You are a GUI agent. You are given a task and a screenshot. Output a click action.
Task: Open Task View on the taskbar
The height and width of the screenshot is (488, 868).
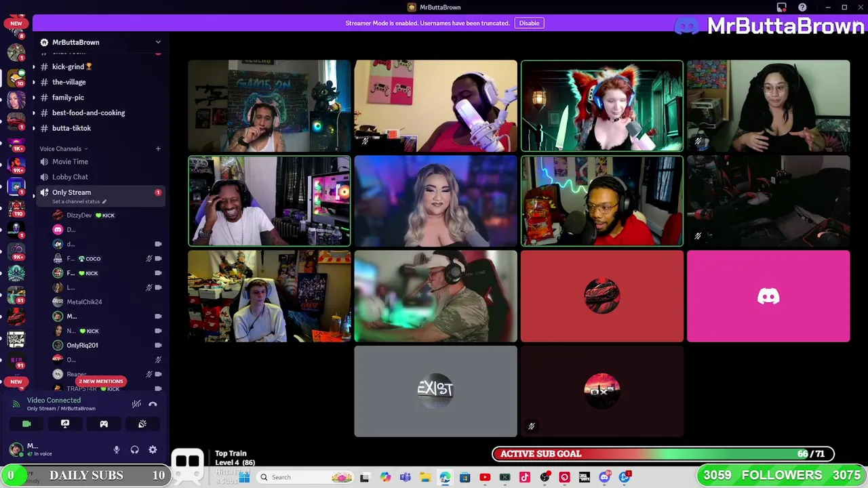tap(364, 477)
